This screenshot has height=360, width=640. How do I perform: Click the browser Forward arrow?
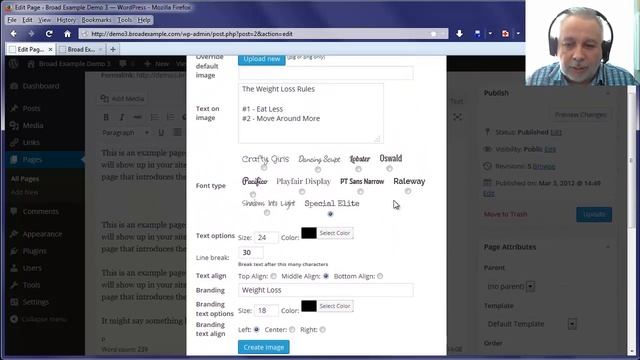[x=31, y=34]
